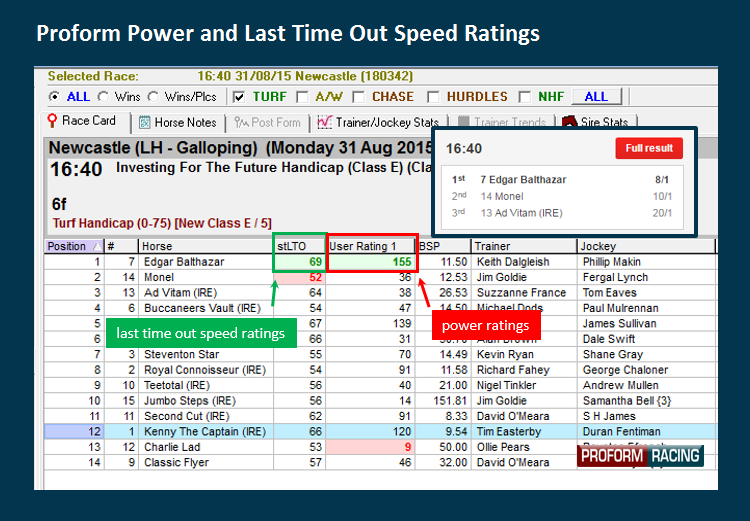
Task: Open the Trainer/Jockey Stats tab
Action: 379,122
